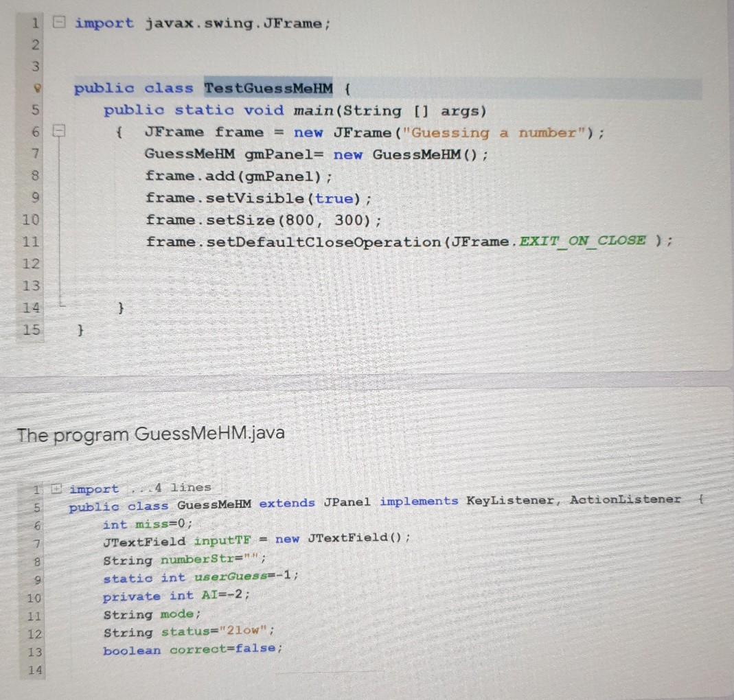The image size is (734, 700).
Task: Expand the folded import block in GuessMeHM
Action: click(56, 489)
